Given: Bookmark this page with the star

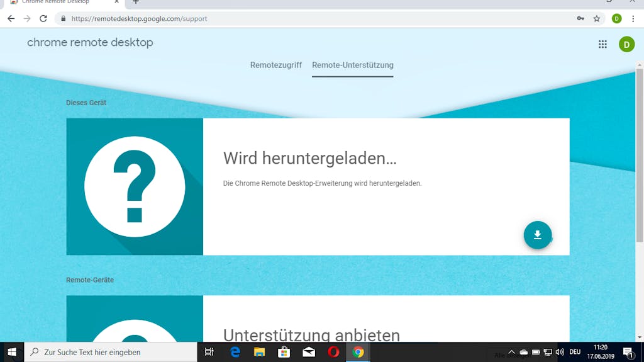Looking at the screenshot, I should [x=597, y=18].
